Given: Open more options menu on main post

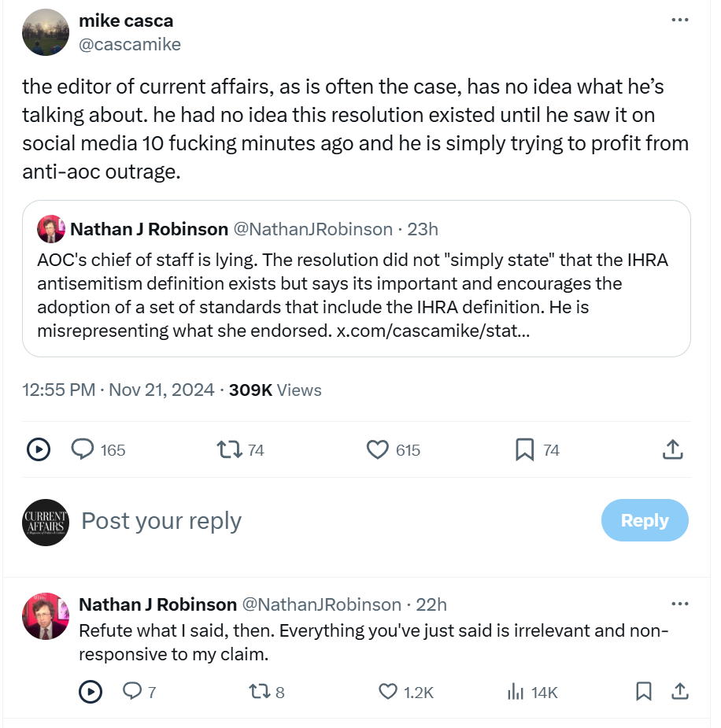Looking at the screenshot, I should pyautogui.click(x=679, y=20).
